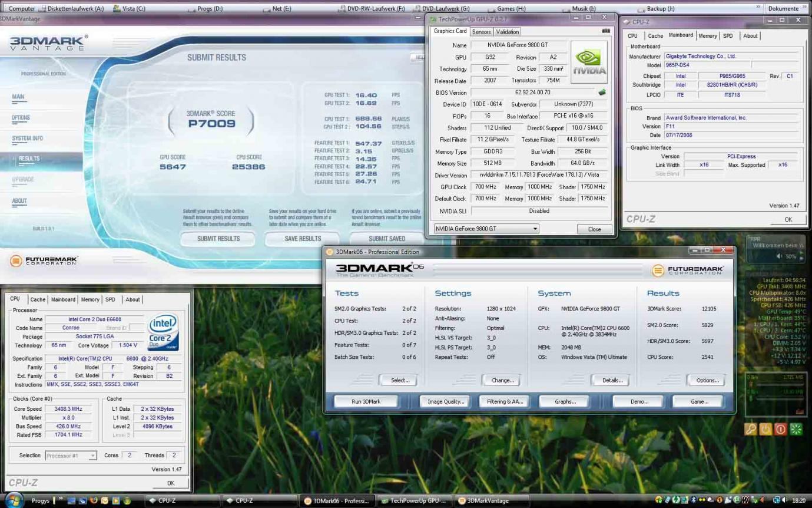The height and width of the screenshot is (508, 812).
Task: Click the black W tray icon
Action: tap(745, 500)
